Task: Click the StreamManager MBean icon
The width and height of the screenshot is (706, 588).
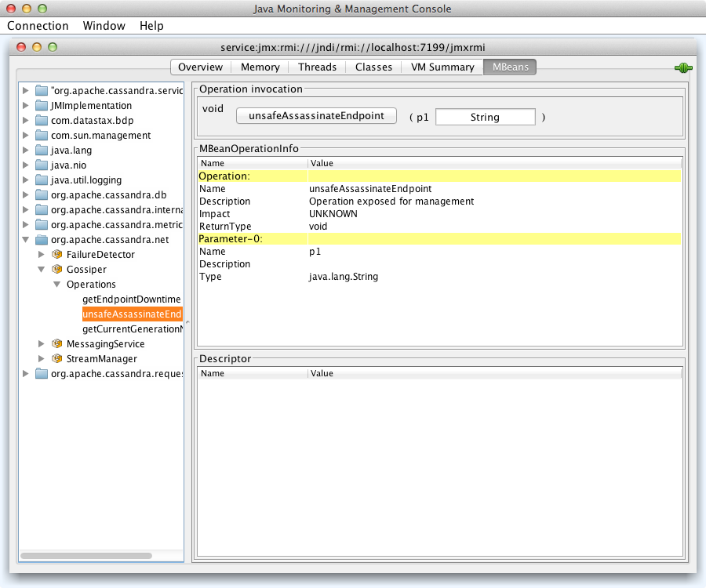Action: click(x=56, y=359)
